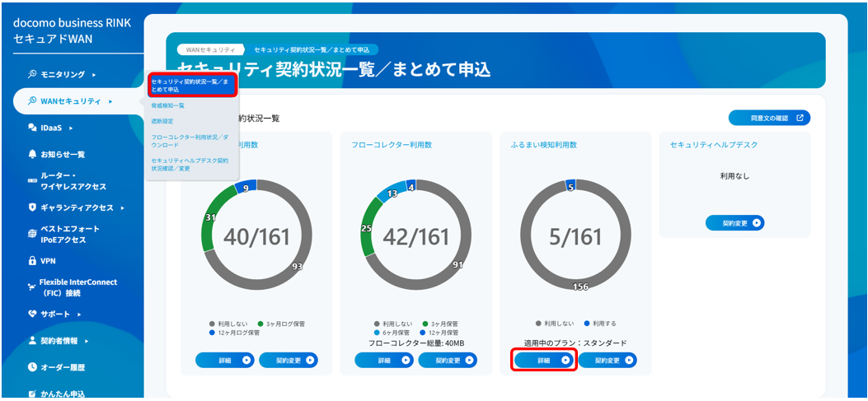The width and height of the screenshot is (868, 401).
Task: Select セキュリティ契約状況一覧／まとめて申込 in the submenu
Action: (x=192, y=85)
